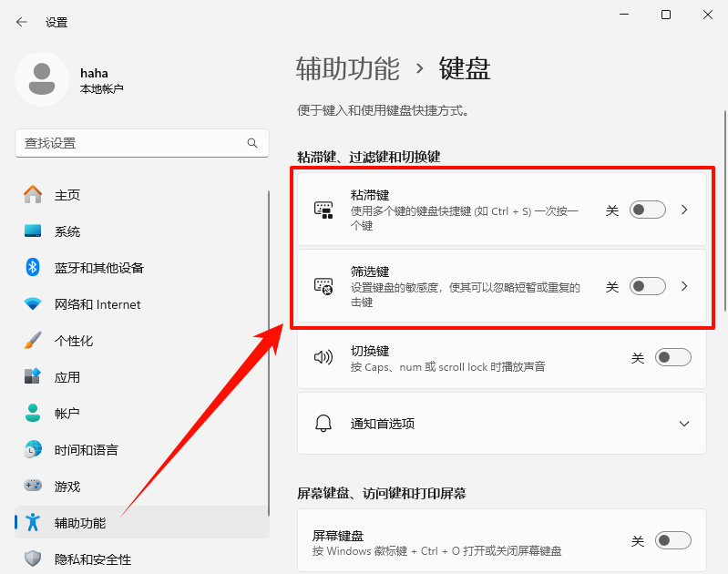Screen dimensions: 728x574
Task: Select 网络和 Internet in sidebar
Action: 141,304
